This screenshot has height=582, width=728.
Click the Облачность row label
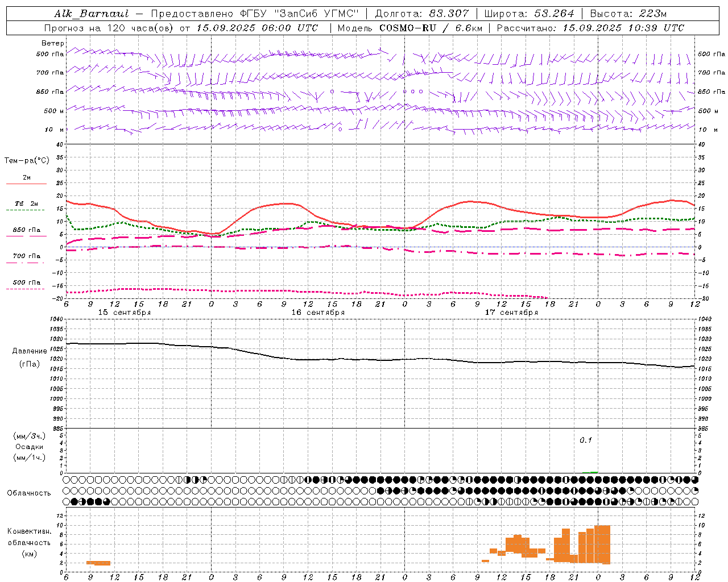tap(29, 493)
